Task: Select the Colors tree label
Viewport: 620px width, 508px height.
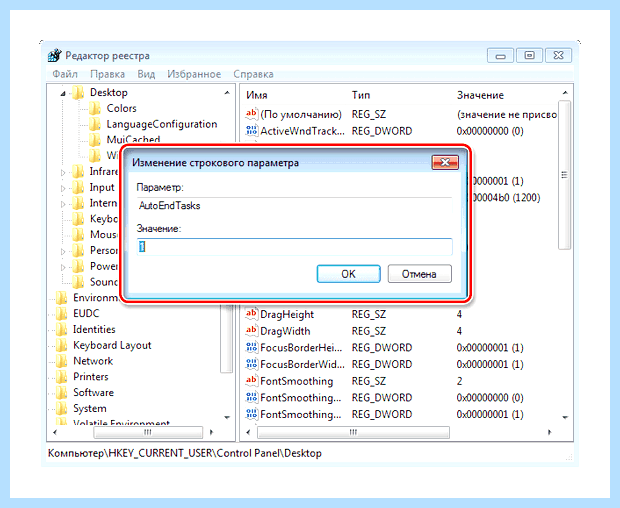Action: point(121,108)
